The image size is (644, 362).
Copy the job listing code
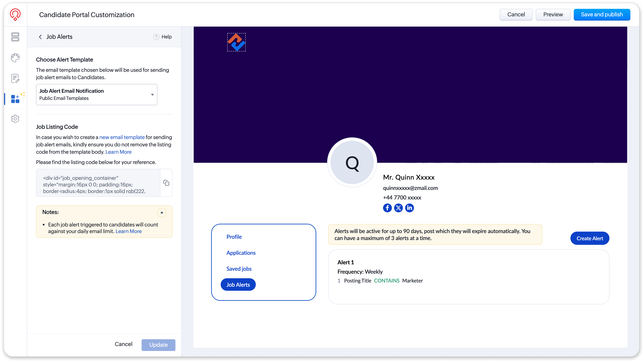pos(166,183)
